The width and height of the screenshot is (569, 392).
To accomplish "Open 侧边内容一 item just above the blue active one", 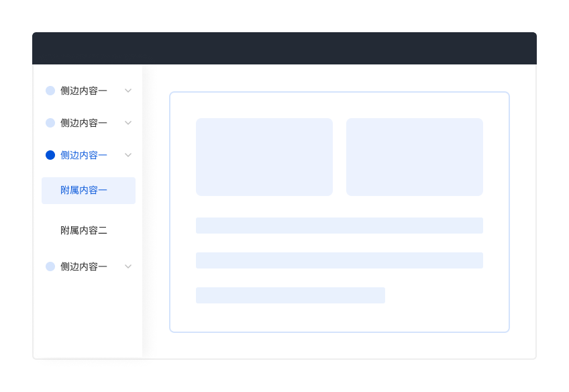I will 83,123.
